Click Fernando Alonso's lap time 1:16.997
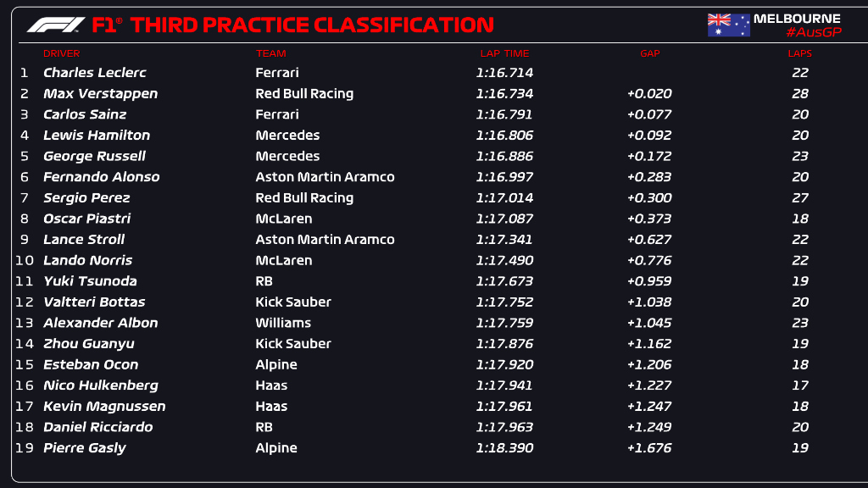The height and width of the screenshot is (488, 868). click(504, 177)
